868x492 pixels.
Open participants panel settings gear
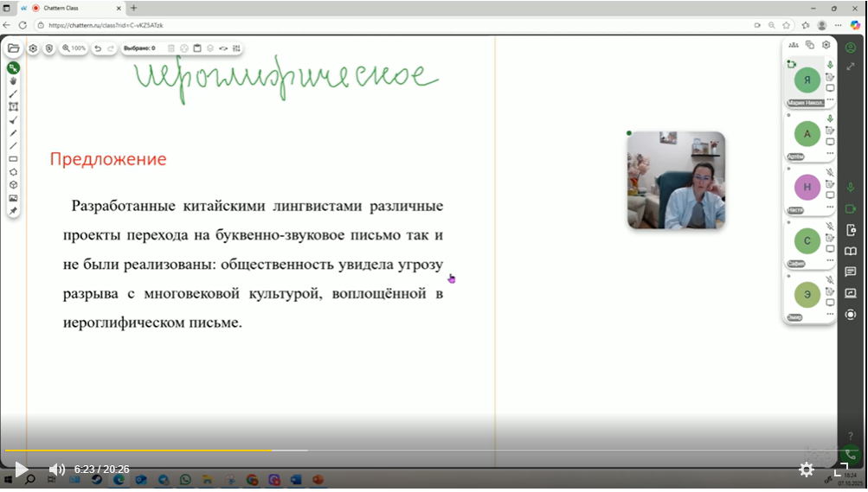[826, 45]
